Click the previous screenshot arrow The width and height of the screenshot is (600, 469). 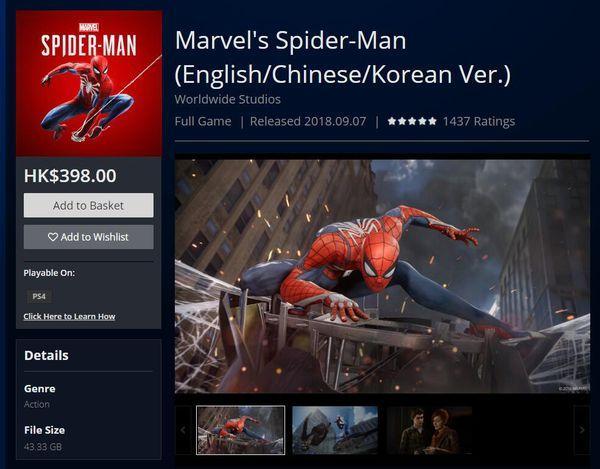[x=183, y=430]
